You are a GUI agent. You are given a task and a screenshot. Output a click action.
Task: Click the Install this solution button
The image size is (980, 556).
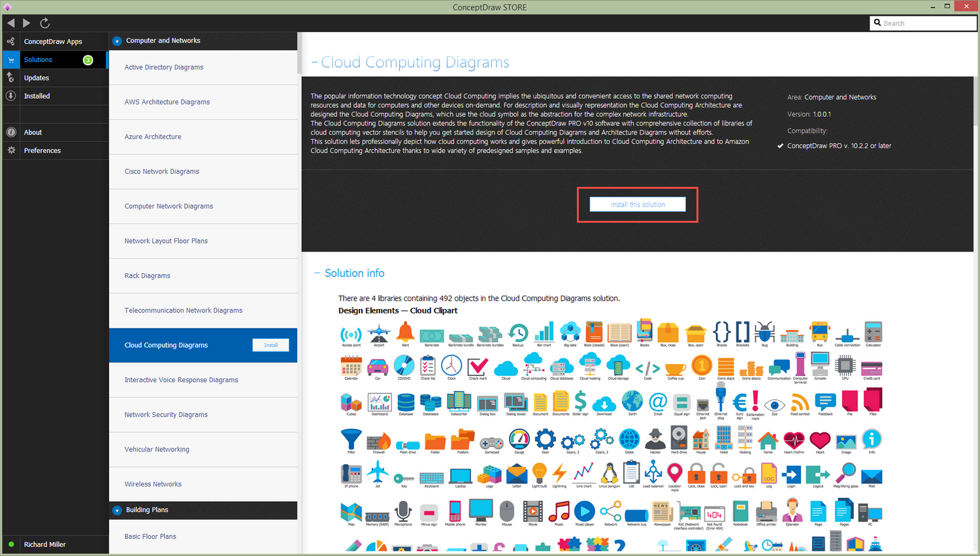[x=638, y=204]
